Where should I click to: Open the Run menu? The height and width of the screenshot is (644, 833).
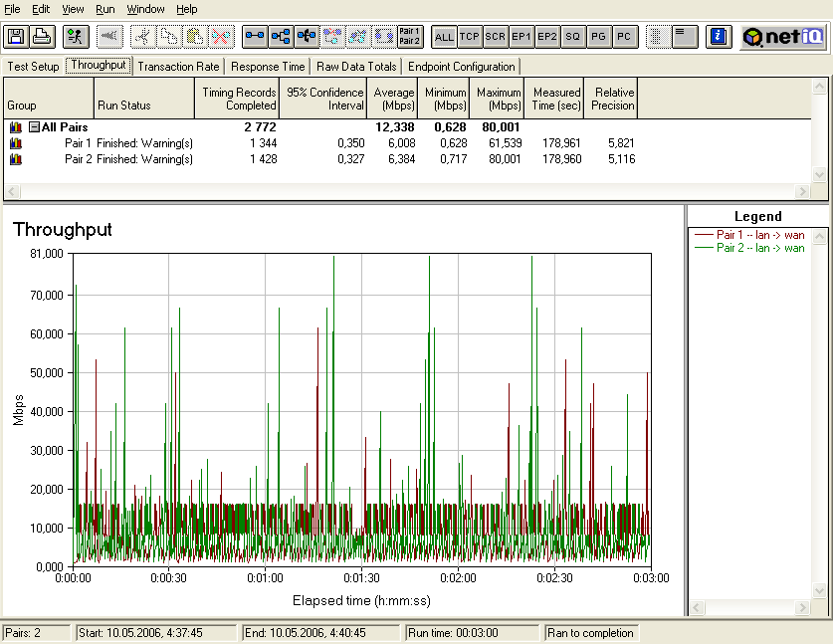click(x=105, y=9)
